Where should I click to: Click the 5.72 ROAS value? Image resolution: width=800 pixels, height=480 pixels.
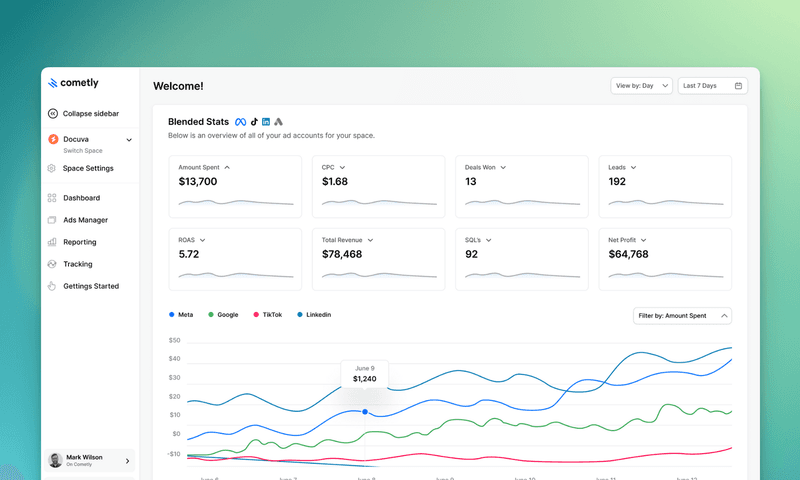coord(189,255)
